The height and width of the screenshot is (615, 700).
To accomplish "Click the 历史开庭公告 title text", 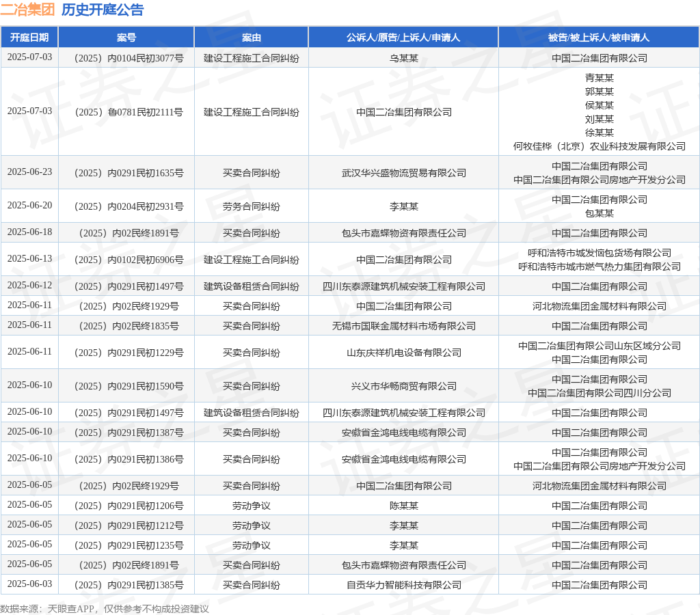I will pyautogui.click(x=103, y=10).
